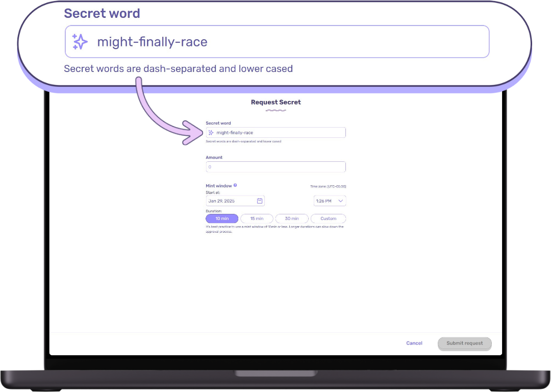Click the enlarged dash-separated hint text in the callout
Viewport: 551px width, 392px height.
[178, 68]
